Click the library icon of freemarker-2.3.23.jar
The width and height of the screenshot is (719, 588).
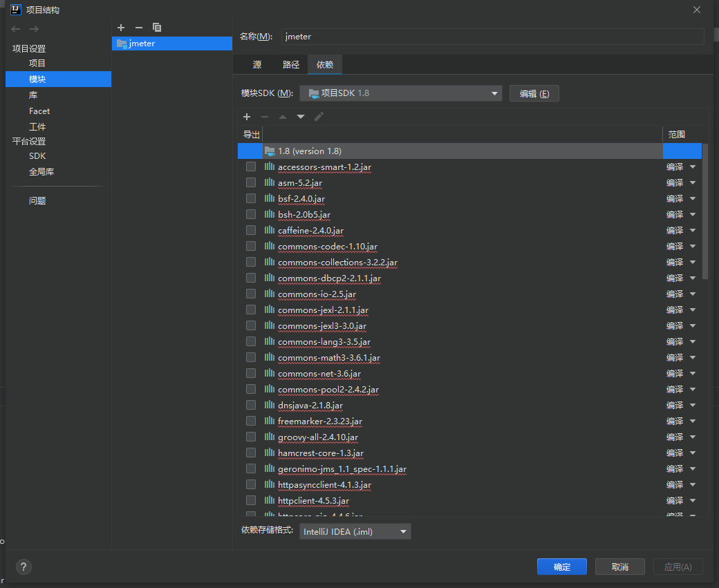[x=270, y=421]
